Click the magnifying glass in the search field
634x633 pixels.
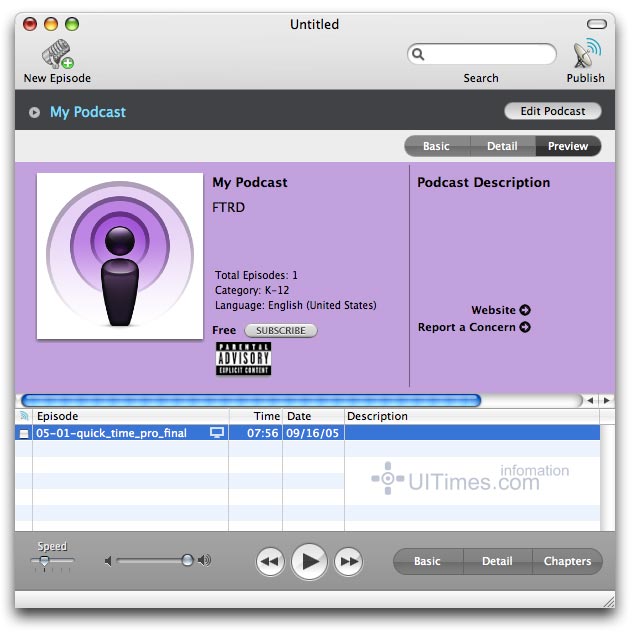point(419,55)
